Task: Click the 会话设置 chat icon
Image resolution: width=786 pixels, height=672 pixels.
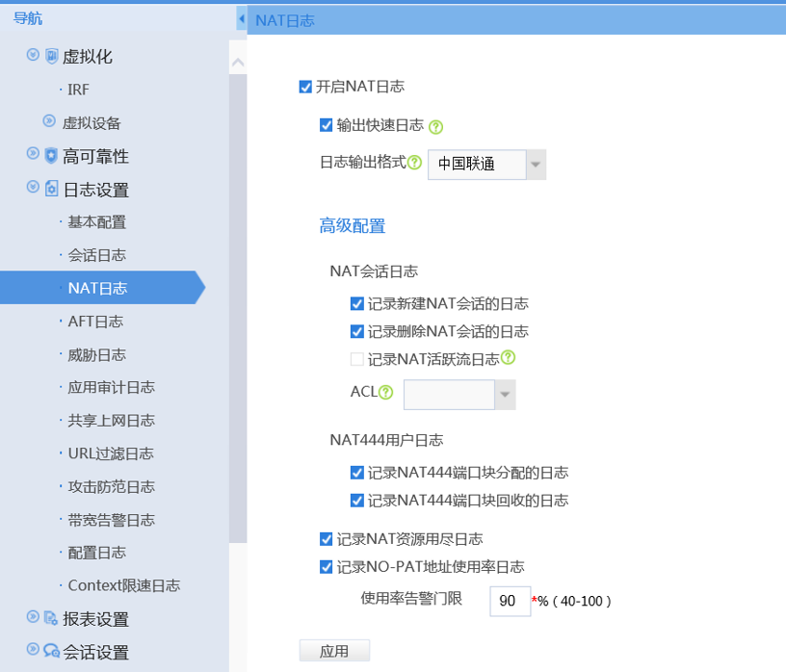Action: (51, 651)
